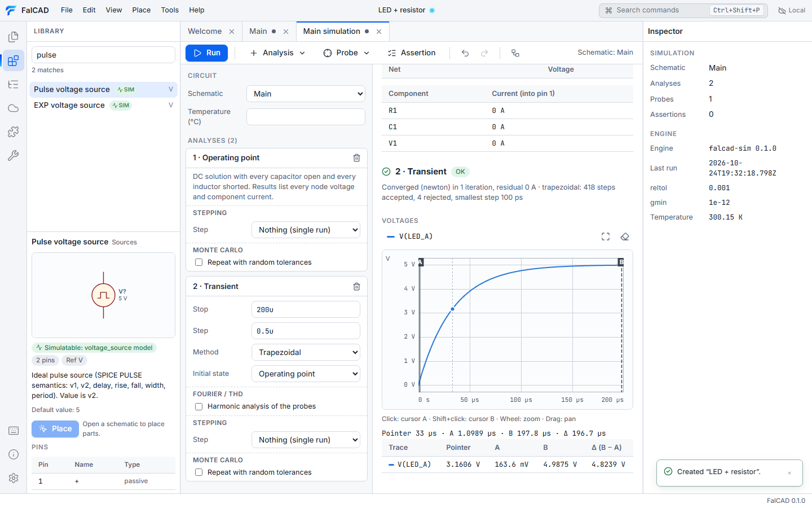Image resolution: width=812 pixels, height=508 pixels.
Task: Enable harmonic analysis of the probes
Action: [198, 406]
